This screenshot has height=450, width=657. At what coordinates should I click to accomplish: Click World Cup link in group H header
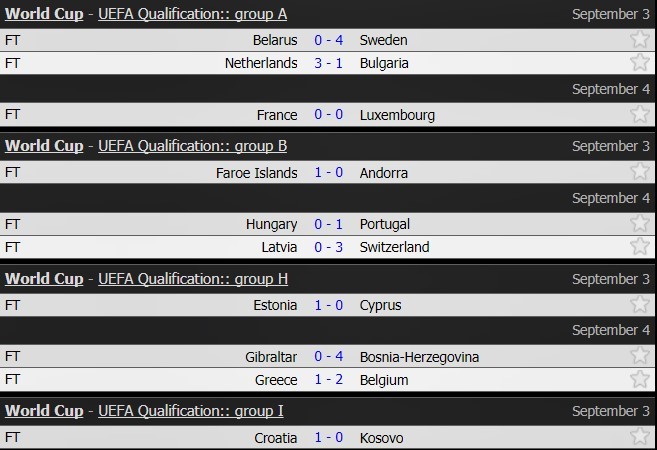click(x=44, y=279)
